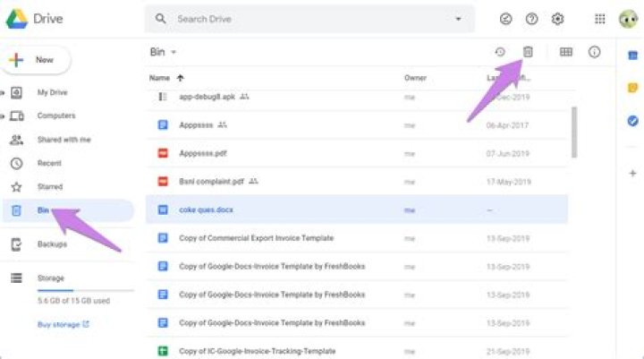Click the empty bin trash icon
Image resolution: width=644 pixels, height=359 pixels.
coord(528,52)
